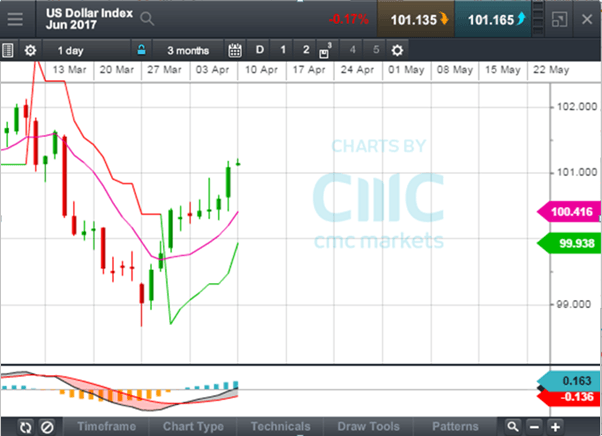This screenshot has height=436, width=602.
Task: Open layout settings gear icon
Action: point(397,50)
